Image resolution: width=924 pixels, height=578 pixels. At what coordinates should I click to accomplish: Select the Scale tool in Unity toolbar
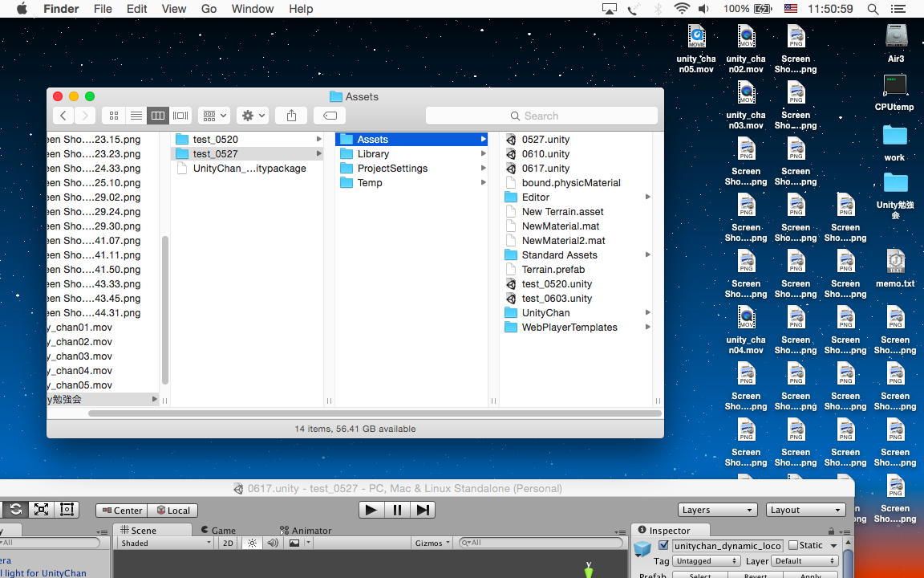coord(41,510)
